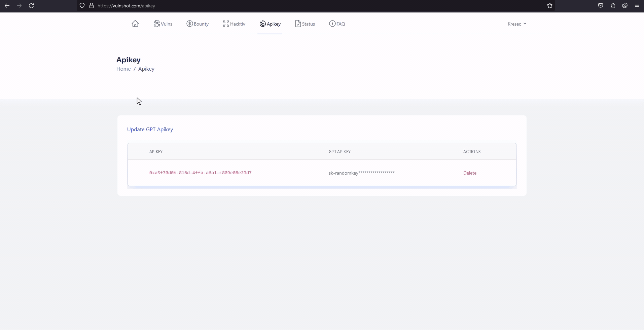Reload the current page
This screenshot has width=644, height=330.
point(31,6)
